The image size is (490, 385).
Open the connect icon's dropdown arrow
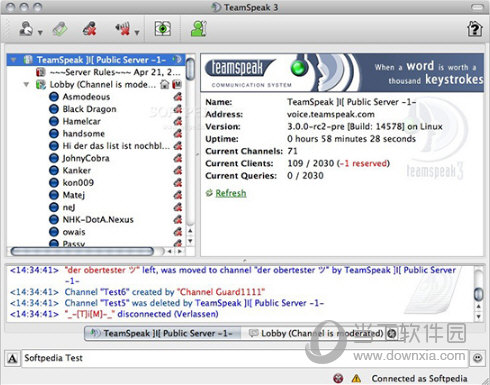tap(40, 32)
